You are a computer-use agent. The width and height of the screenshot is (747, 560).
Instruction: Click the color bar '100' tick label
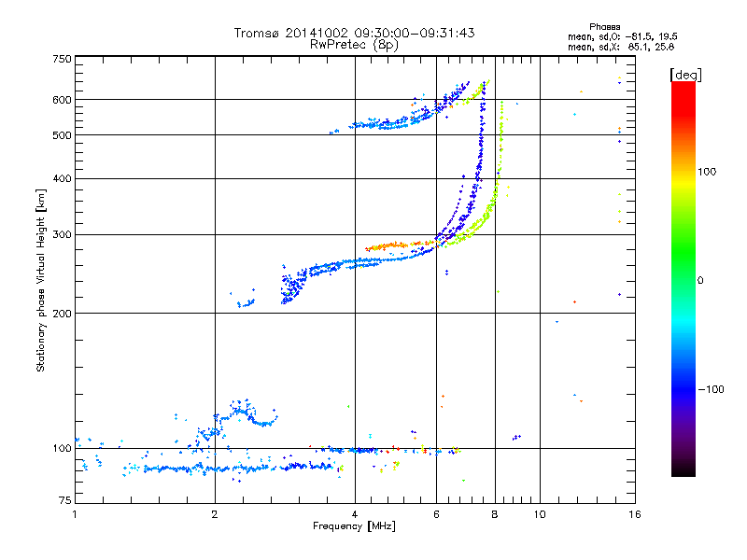[707, 172]
